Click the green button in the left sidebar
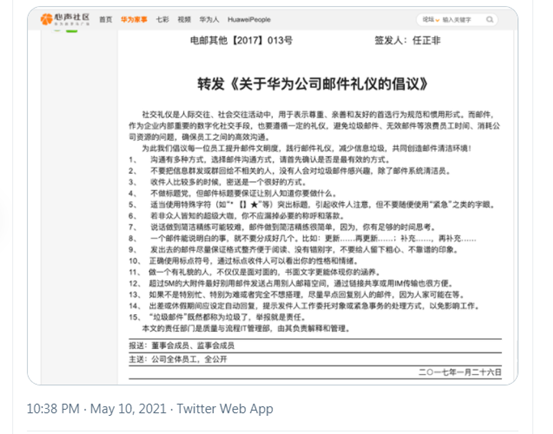This screenshot has width=553, height=434. coord(72,31)
